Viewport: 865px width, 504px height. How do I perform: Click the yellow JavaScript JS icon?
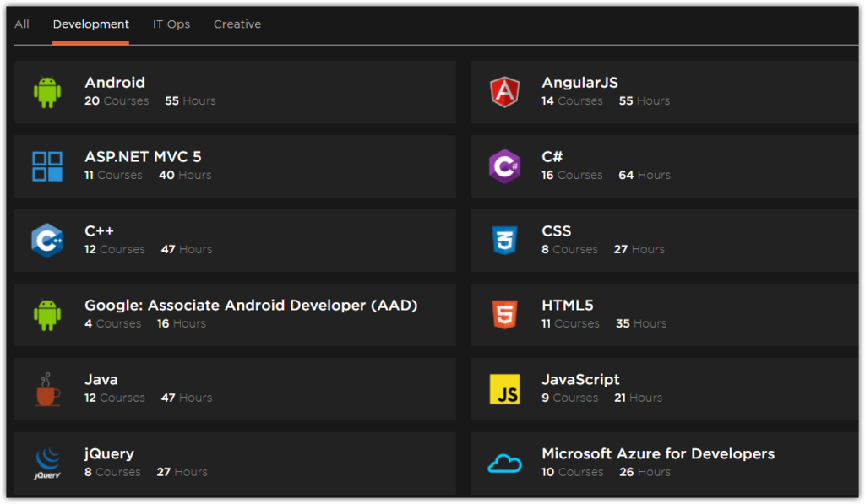[504, 389]
